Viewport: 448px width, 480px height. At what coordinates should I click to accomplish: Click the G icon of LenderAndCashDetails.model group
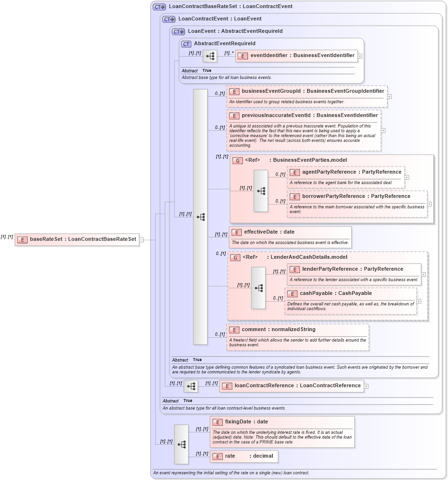pos(236,257)
